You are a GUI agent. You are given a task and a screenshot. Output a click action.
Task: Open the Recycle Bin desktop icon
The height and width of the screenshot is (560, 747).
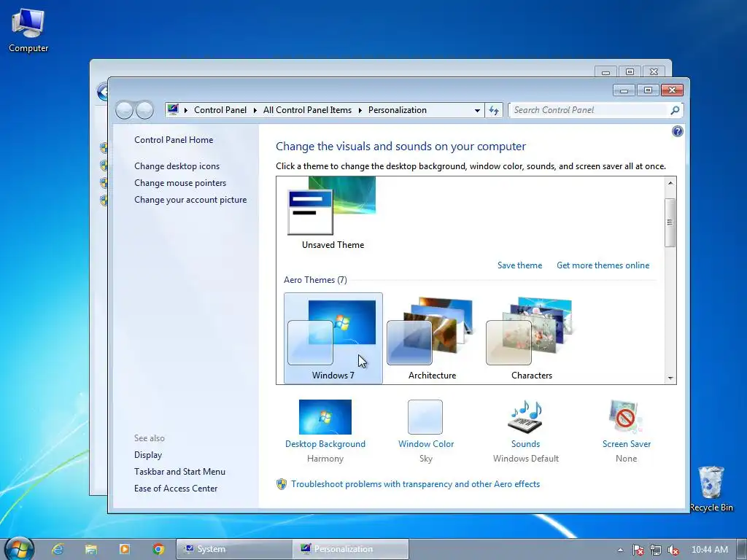coord(711,488)
